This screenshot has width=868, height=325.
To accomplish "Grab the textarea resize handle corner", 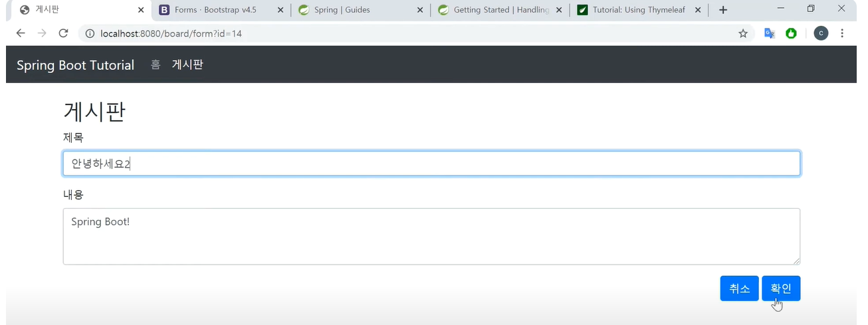I will (796, 261).
